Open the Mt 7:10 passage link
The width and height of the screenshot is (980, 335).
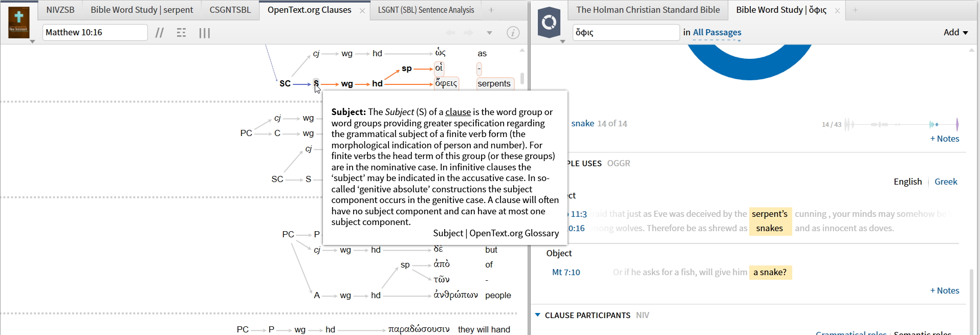tap(566, 272)
